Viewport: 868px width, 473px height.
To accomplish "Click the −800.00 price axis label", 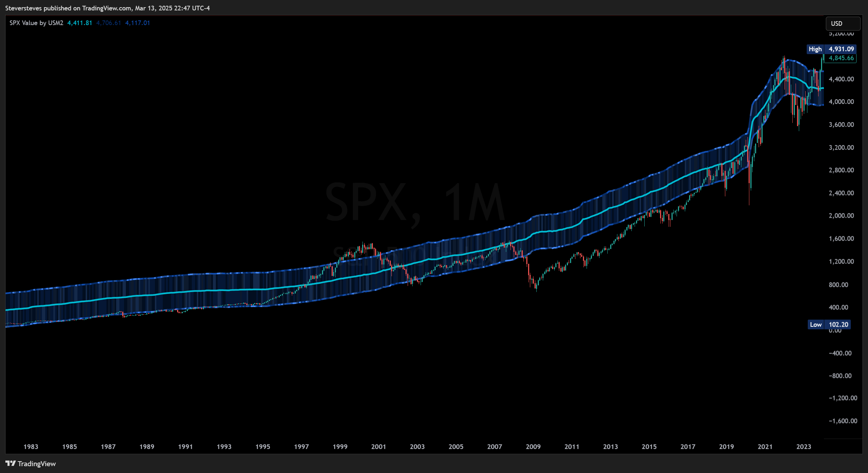I will tap(840, 376).
